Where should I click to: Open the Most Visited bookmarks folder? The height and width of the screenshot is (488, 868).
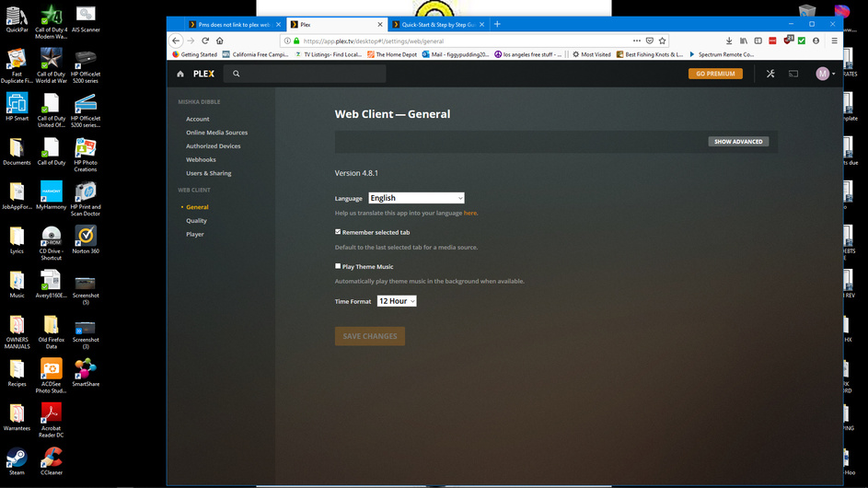pyautogui.click(x=591, y=54)
